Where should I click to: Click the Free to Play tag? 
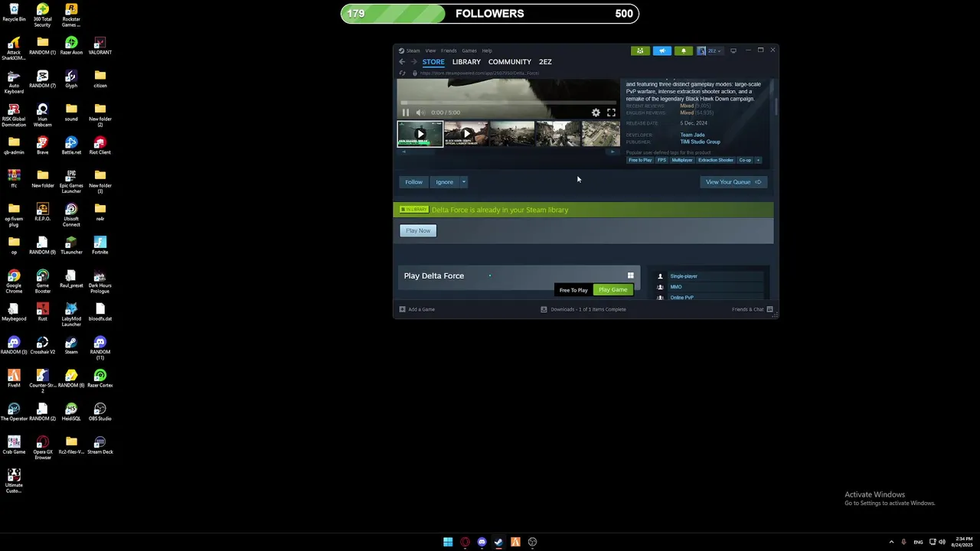tap(640, 160)
